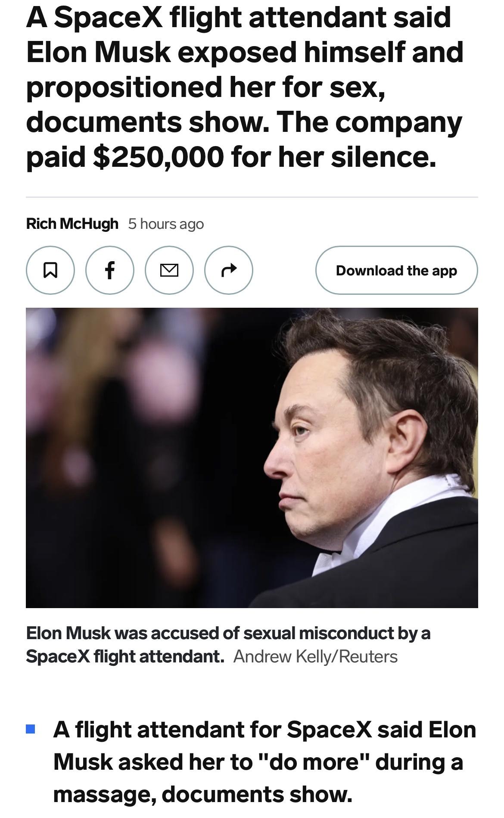Share the article by email envelope icon

coord(169,270)
